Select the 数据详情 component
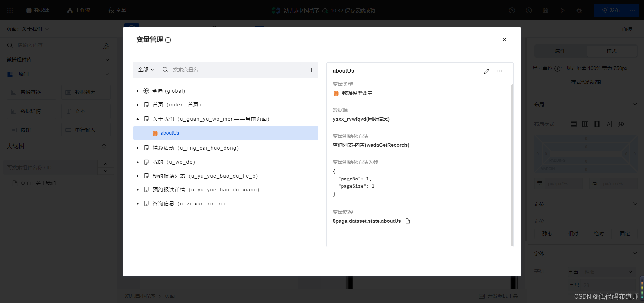Viewport: 644px width, 303px height. pos(32,111)
